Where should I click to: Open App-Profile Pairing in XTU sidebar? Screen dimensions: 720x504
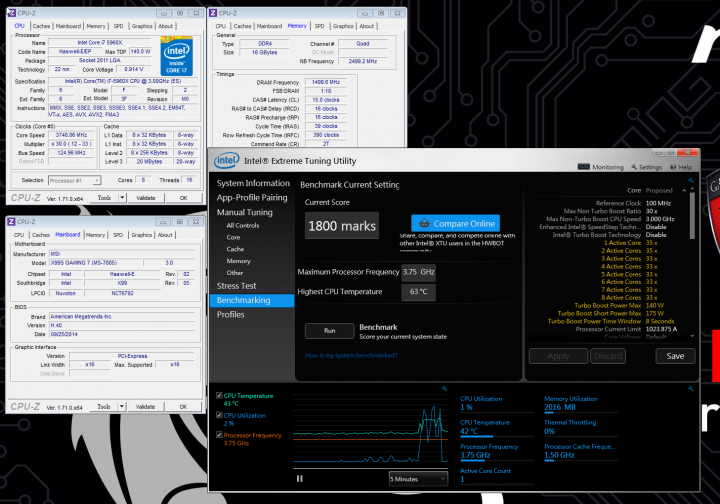[252, 197]
